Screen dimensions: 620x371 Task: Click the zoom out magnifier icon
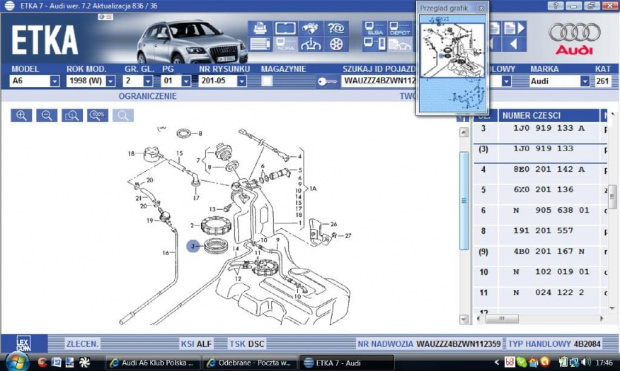tap(47, 115)
